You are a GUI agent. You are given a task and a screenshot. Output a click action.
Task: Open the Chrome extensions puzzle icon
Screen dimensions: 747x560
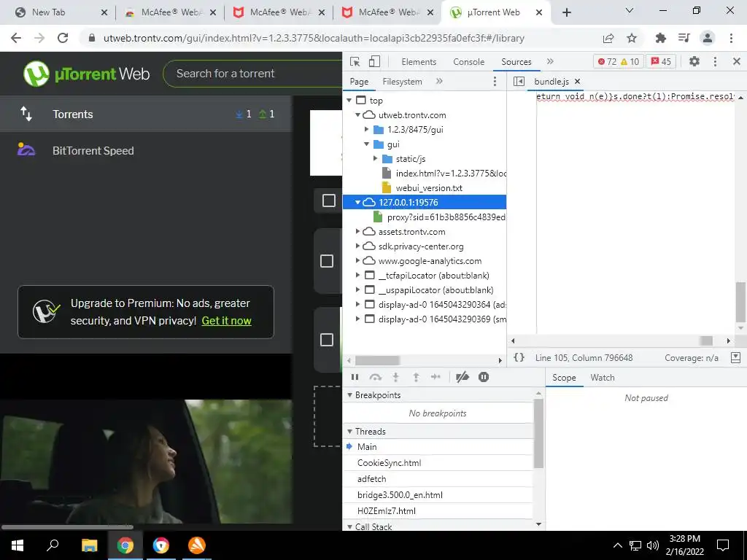coord(660,38)
